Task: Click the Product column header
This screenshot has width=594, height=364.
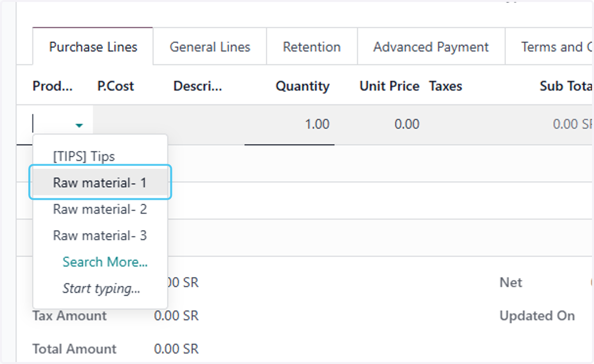Action: 52,86
